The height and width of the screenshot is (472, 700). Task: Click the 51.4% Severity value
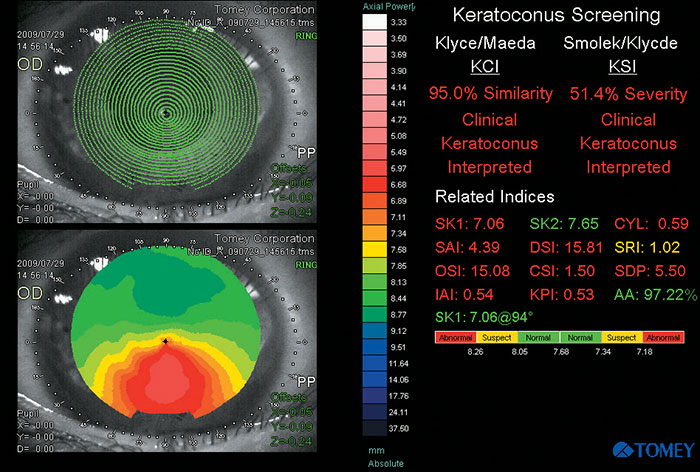pyautogui.click(x=628, y=94)
